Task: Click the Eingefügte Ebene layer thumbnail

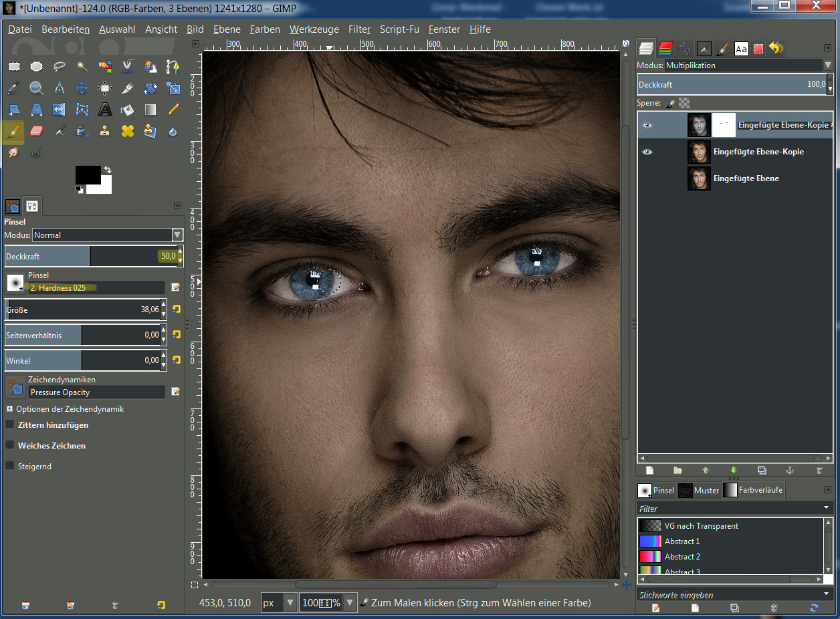Action: tap(699, 178)
